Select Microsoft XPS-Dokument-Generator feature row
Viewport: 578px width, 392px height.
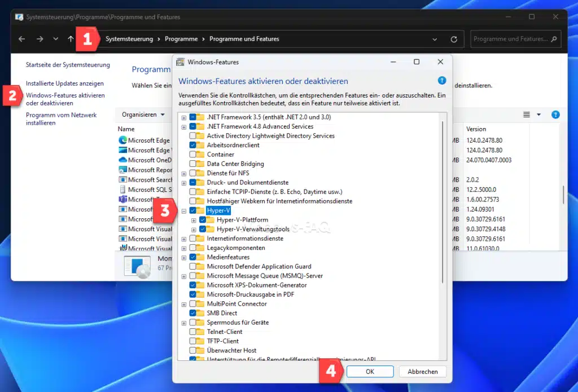[x=257, y=285]
